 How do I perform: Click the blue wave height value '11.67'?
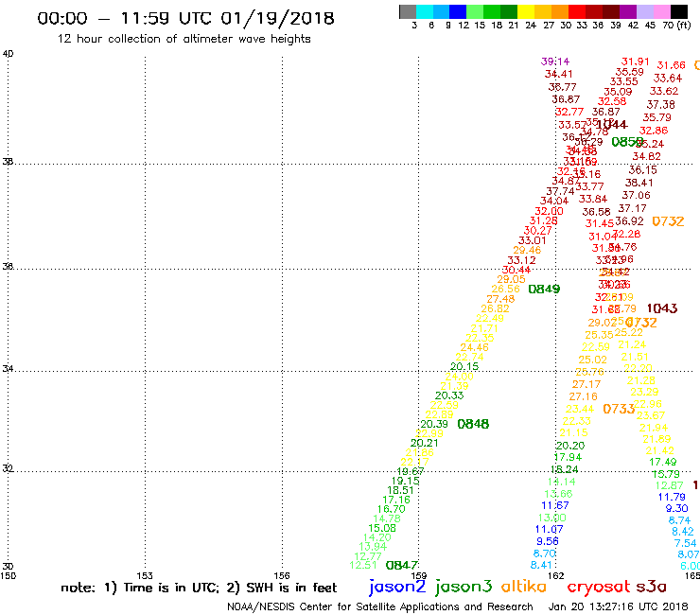tap(555, 505)
